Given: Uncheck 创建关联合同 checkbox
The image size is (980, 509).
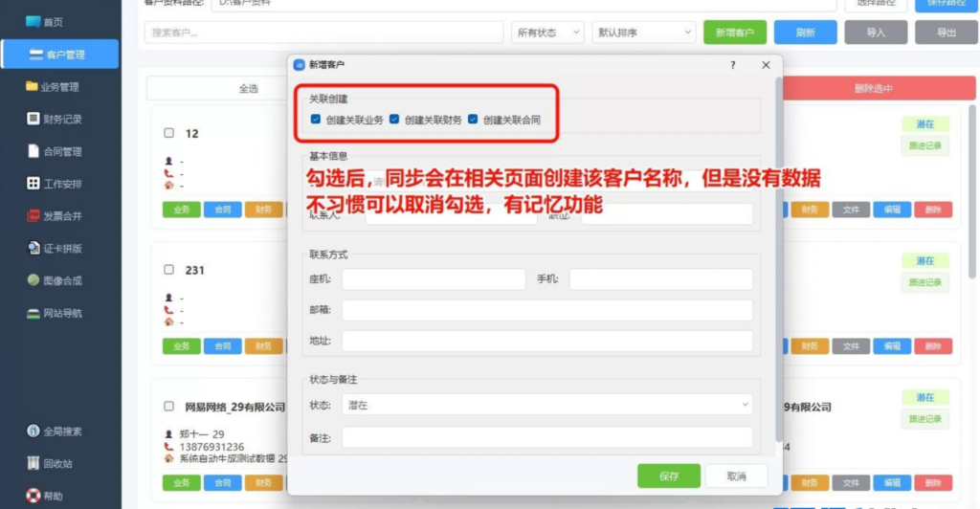Looking at the screenshot, I should point(473,120).
